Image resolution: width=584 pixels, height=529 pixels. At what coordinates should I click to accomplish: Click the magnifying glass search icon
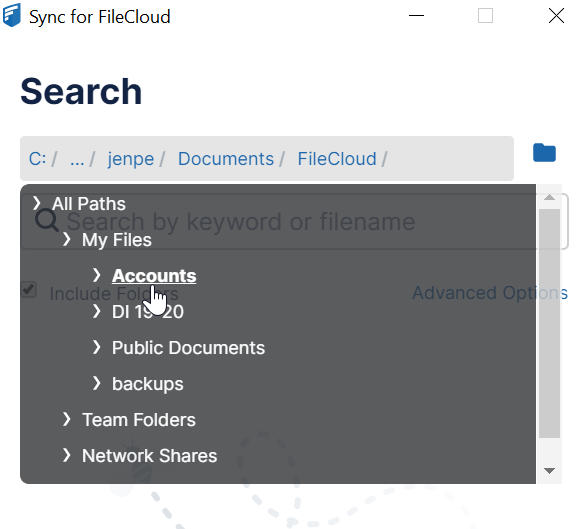47,220
